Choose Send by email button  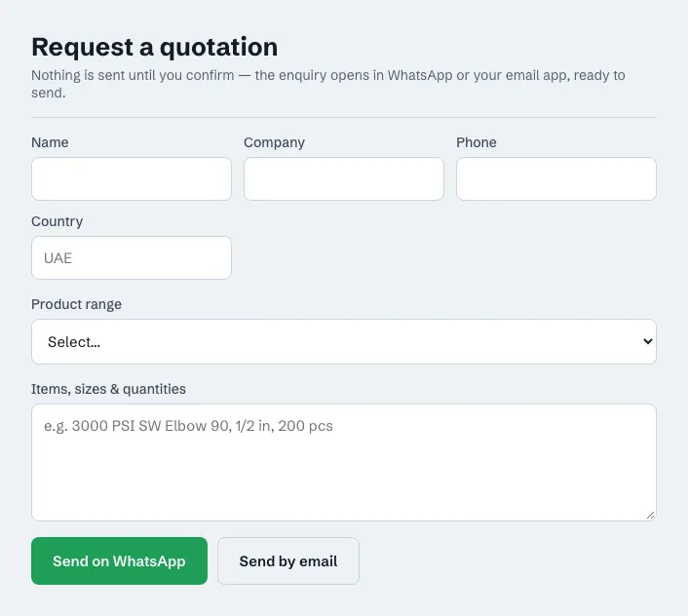tap(288, 561)
